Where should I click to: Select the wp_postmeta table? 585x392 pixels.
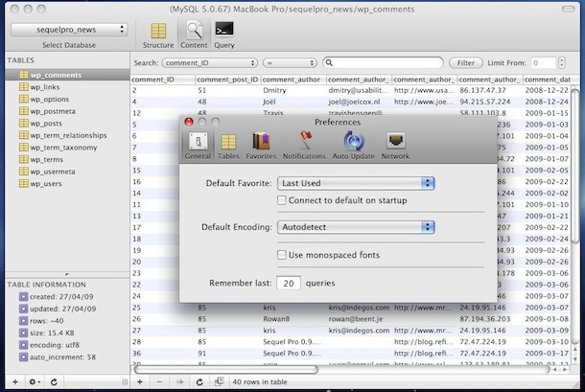(67, 111)
